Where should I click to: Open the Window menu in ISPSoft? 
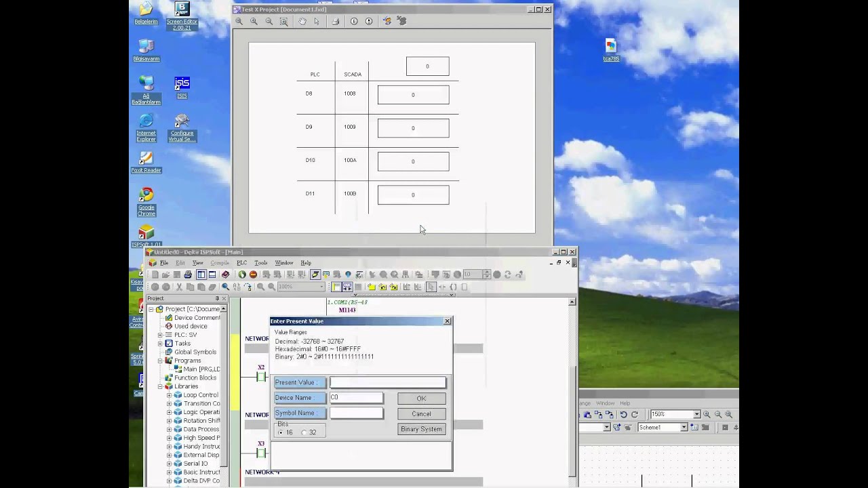click(x=284, y=263)
